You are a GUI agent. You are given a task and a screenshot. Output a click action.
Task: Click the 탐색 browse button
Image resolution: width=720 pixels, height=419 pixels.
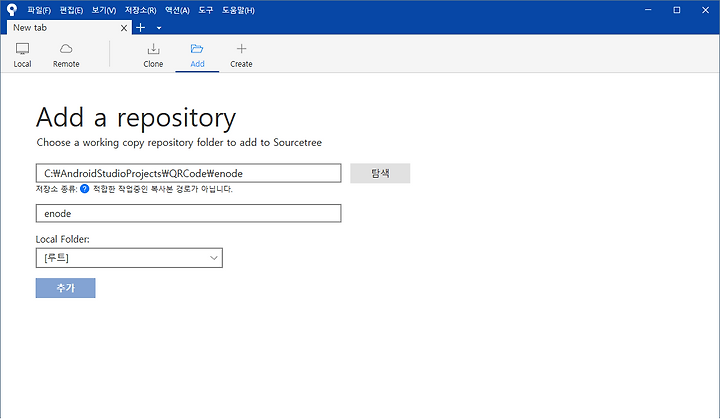tap(380, 173)
